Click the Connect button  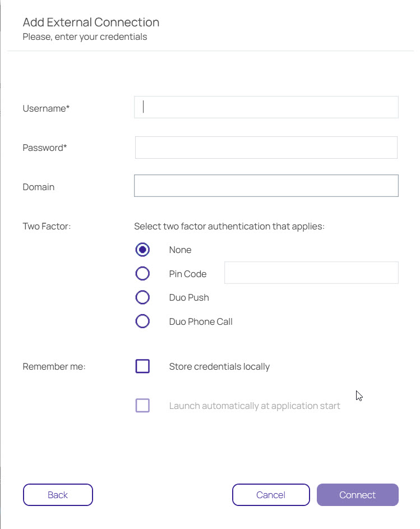357,494
